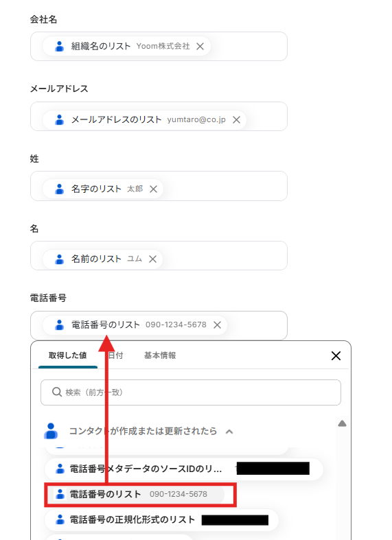Click the scrollbar up arrow in the popup
This screenshot has width=392, height=540.
pos(342,423)
